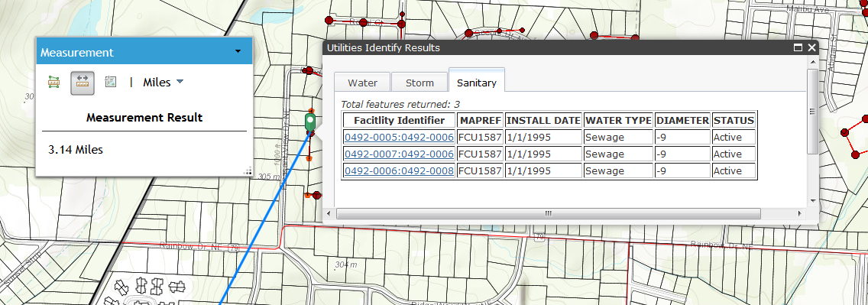868x305 pixels.
Task: Click the green location pin on map
Action: click(310, 122)
